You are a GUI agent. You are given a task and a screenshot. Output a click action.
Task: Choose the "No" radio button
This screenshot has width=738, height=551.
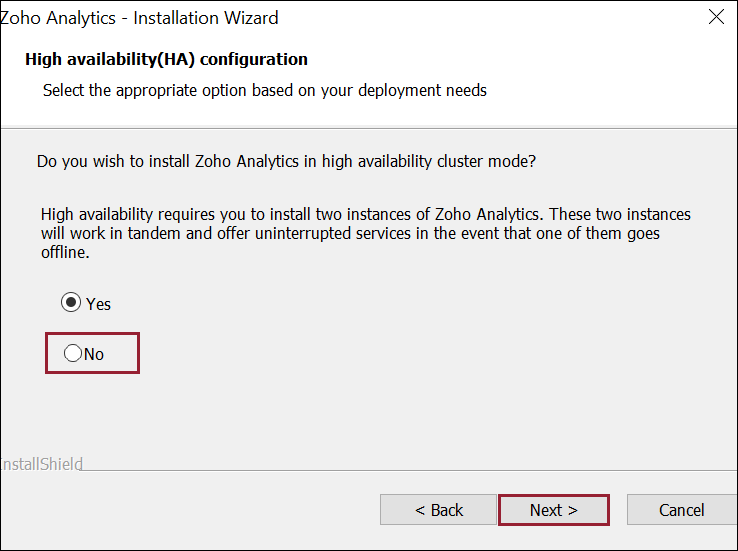pyautogui.click(x=73, y=353)
